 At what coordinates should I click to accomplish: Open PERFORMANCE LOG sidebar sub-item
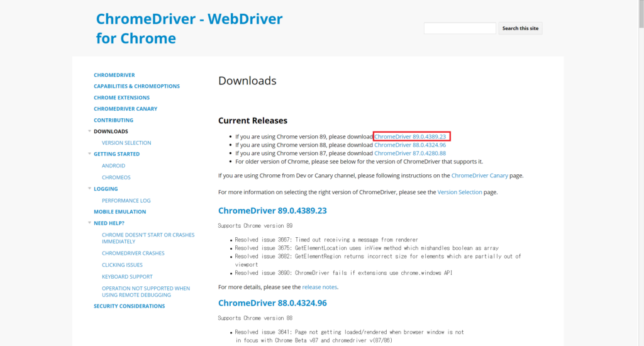[x=126, y=201]
